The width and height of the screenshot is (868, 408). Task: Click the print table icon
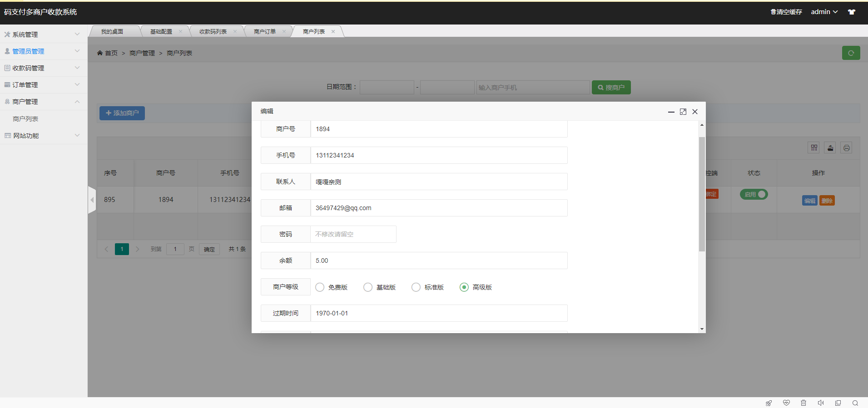(x=846, y=148)
